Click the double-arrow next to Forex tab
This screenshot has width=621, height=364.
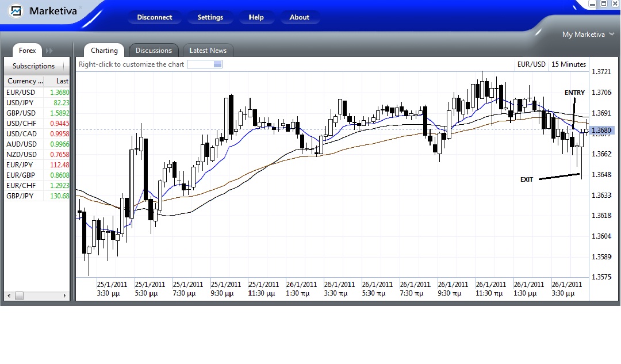(49, 51)
